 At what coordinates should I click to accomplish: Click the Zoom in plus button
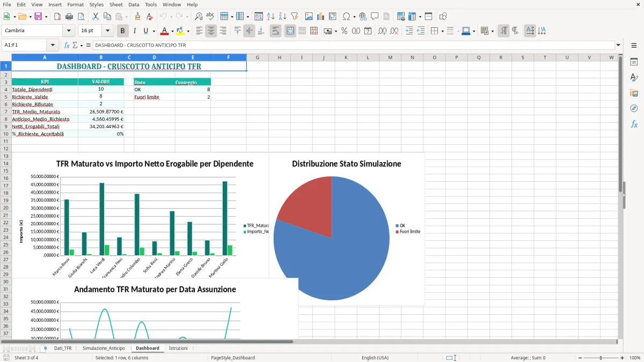pyautogui.click(x=622, y=358)
